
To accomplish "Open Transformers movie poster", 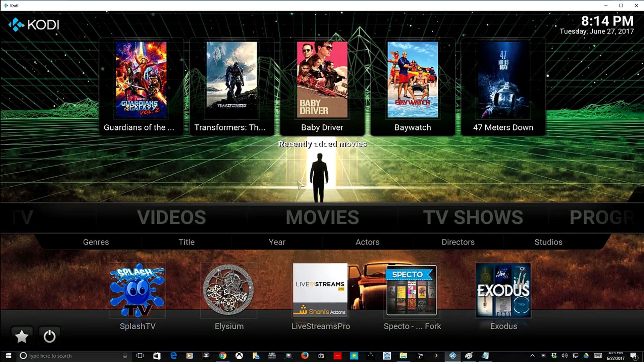I will pyautogui.click(x=232, y=80).
